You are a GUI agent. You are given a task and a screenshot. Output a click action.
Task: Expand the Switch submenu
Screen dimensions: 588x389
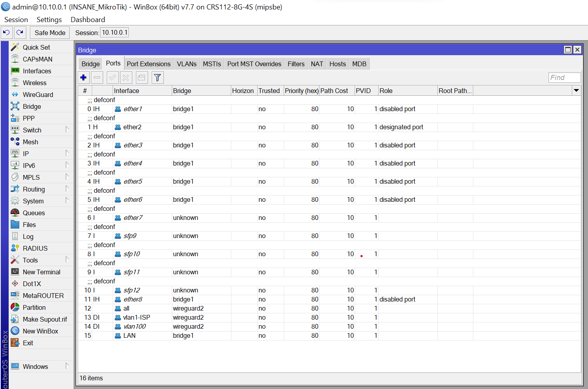67,129
